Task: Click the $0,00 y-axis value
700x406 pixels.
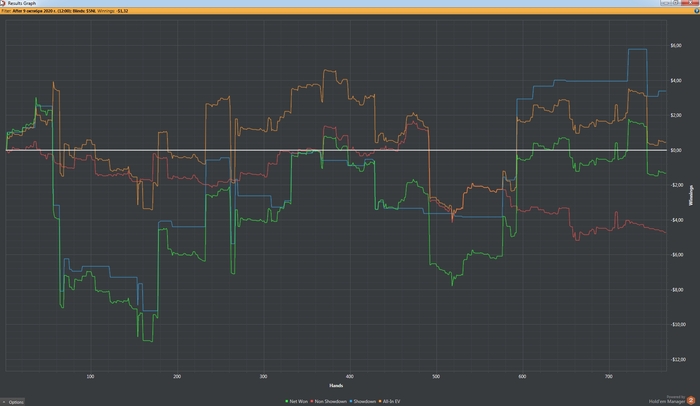Action: point(676,150)
